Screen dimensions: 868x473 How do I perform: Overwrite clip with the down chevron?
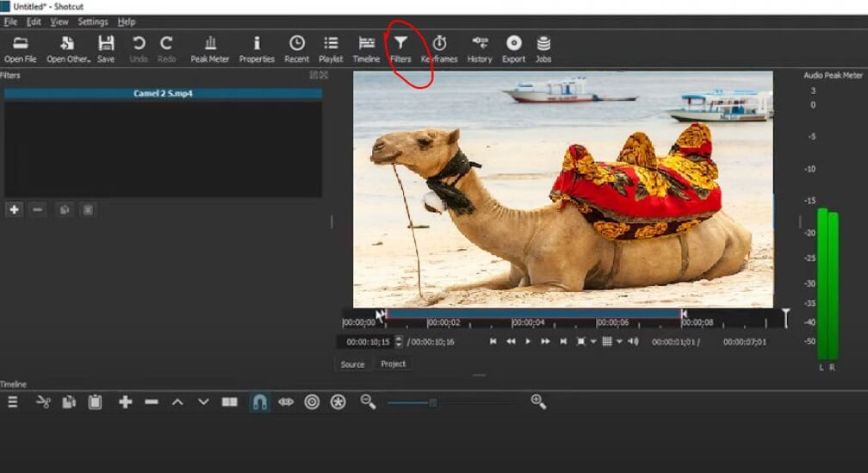point(203,402)
